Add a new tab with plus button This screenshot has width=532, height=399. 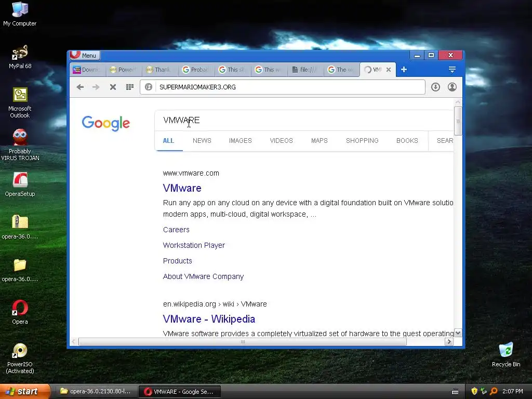tap(404, 70)
